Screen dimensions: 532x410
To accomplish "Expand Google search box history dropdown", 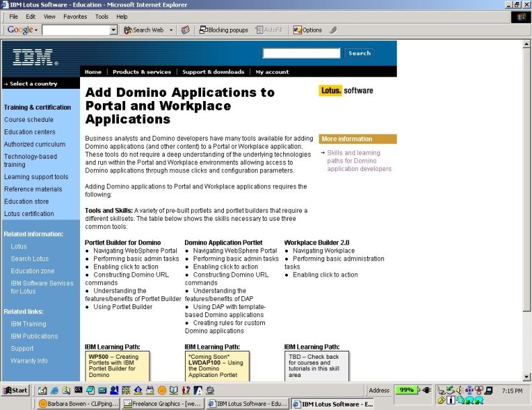I will [114, 30].
